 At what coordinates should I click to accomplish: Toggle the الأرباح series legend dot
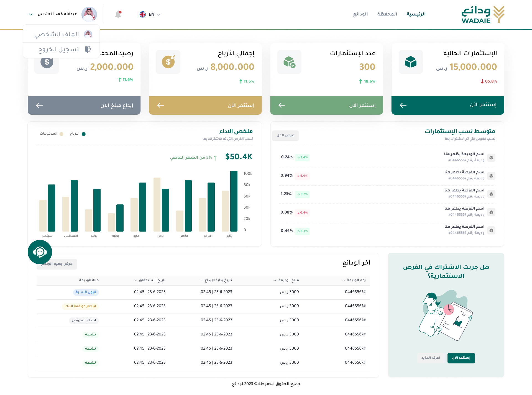pyautogui.click(x=84, y=134)
